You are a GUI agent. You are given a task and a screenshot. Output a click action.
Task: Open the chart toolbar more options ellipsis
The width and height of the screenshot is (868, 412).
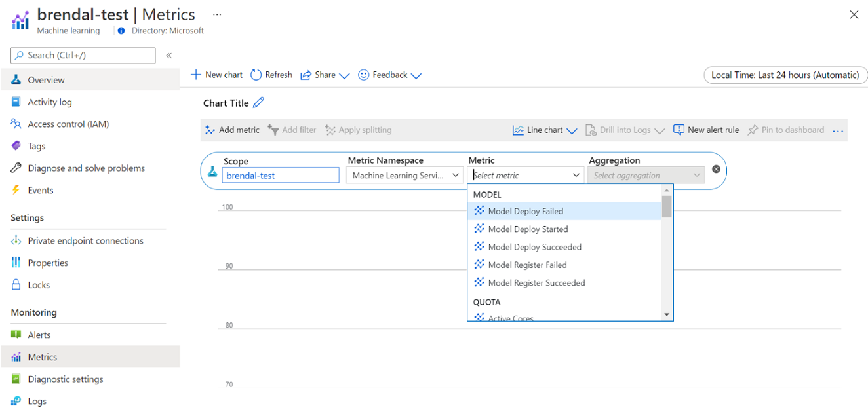tap(838, 130)
